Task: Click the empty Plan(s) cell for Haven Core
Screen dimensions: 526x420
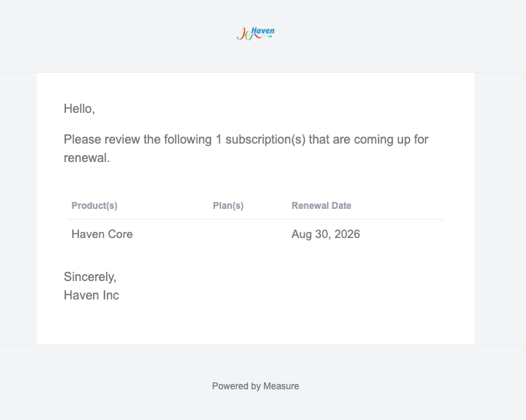Action: click(248, 234)
